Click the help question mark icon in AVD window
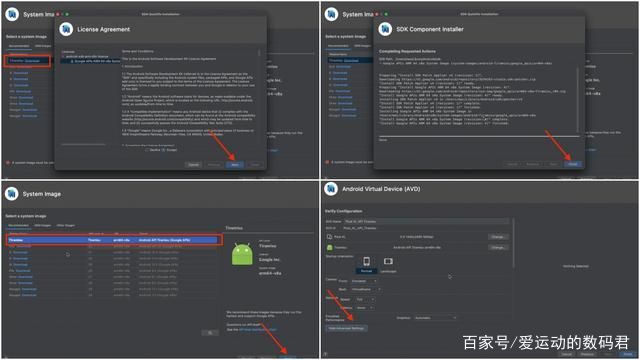The width and height of the screenshot is (640, 360). [326, 354]
